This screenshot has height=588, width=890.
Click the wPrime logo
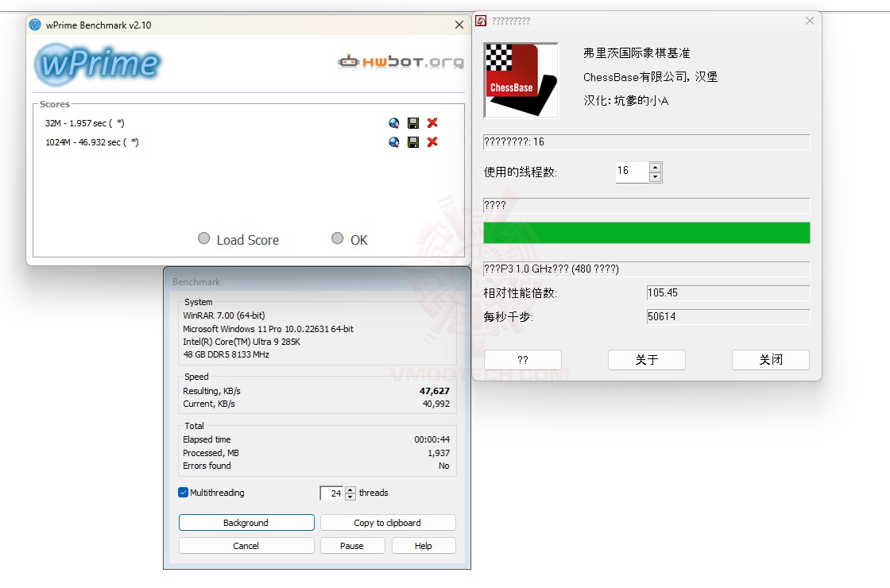pyautogui.click(x=98, y=64)
